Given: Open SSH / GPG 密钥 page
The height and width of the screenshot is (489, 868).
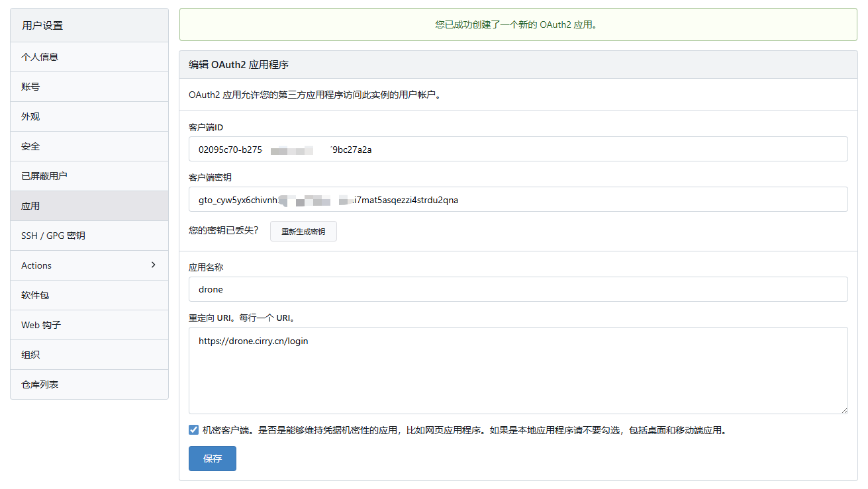Looking at the screenshot, I should click(53, 236).
